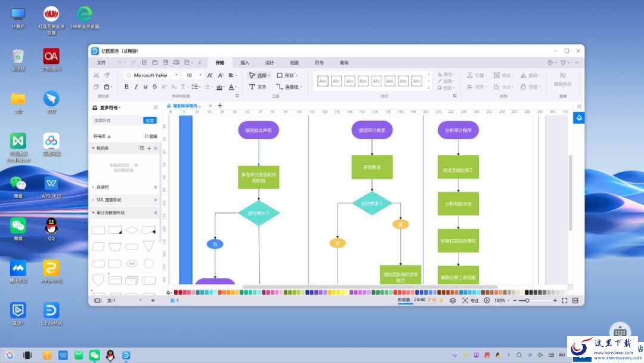Collapse the ribbon using the top-right caret
This screenshot has width=644, height=363.
point(577,63)
